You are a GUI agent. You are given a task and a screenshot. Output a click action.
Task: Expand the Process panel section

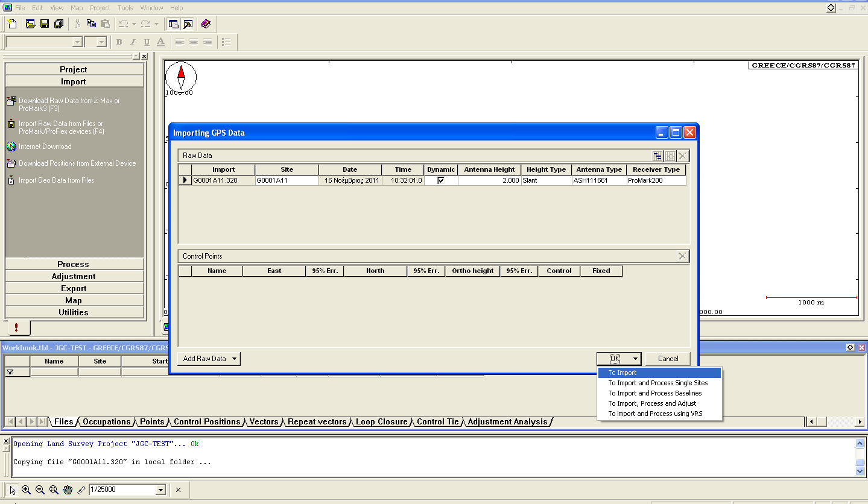click(74, 264)
